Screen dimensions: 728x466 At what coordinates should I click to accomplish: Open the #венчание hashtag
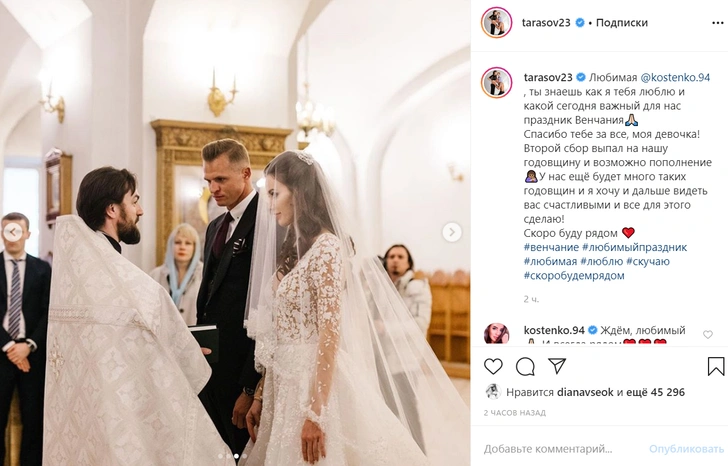[551, 247]
